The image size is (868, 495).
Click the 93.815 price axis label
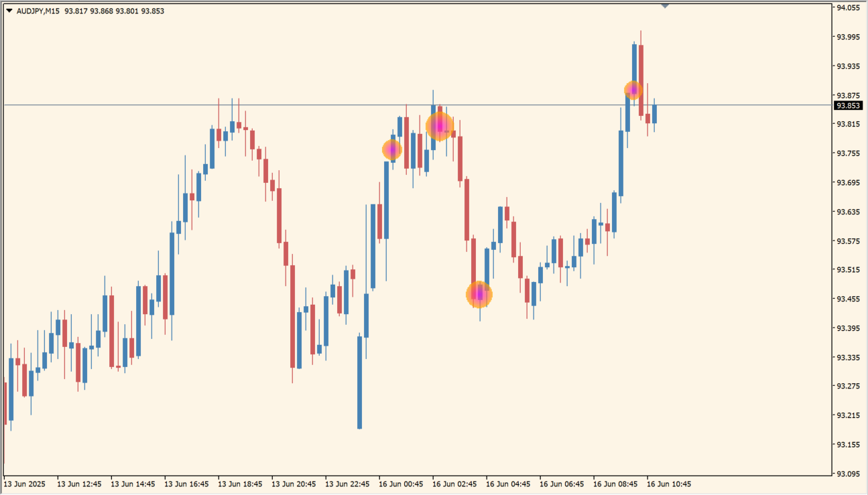848,125
